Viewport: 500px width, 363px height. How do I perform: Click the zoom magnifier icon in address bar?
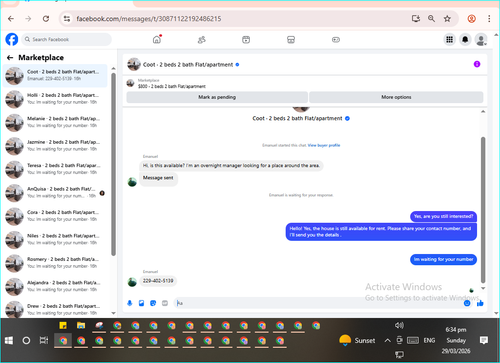click(x=431, y=19)
